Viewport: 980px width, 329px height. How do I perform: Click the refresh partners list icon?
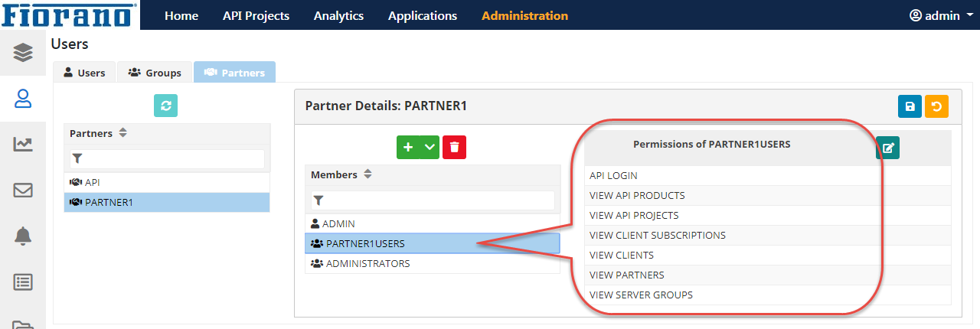[x=166, y=106]
